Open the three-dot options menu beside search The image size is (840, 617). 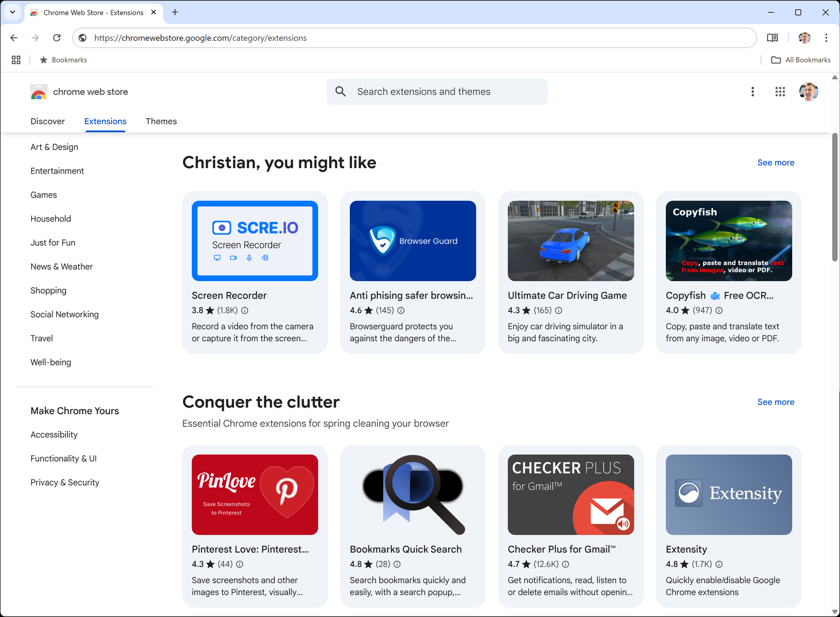point(752,92)
